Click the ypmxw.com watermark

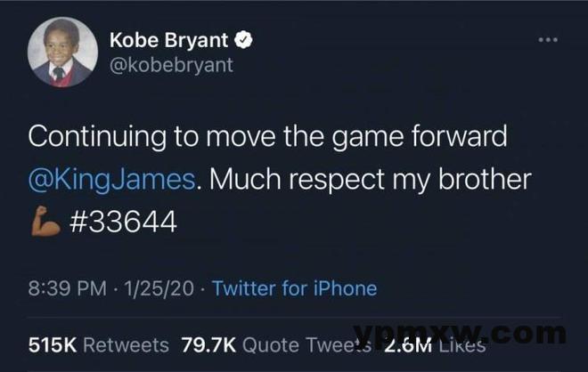tap(460, 332)
